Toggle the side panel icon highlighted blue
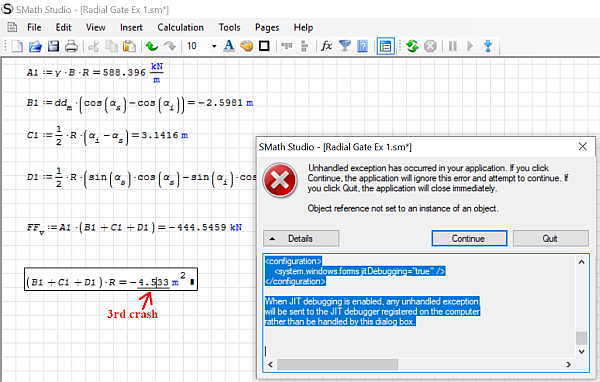This screenshot has height=382, width=600. click(x=385, y=46)
